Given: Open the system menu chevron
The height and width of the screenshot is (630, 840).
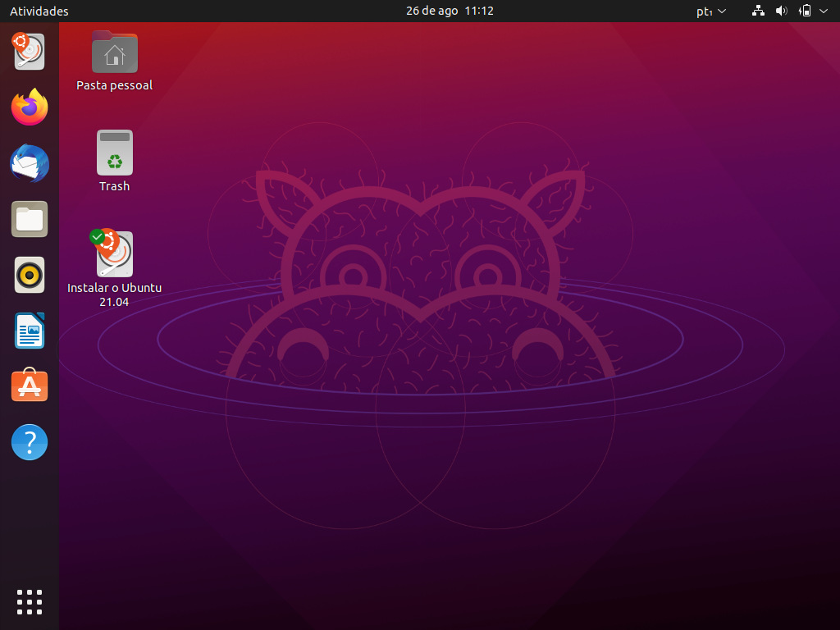Looking at the screenshot, I should coord(824,11).
